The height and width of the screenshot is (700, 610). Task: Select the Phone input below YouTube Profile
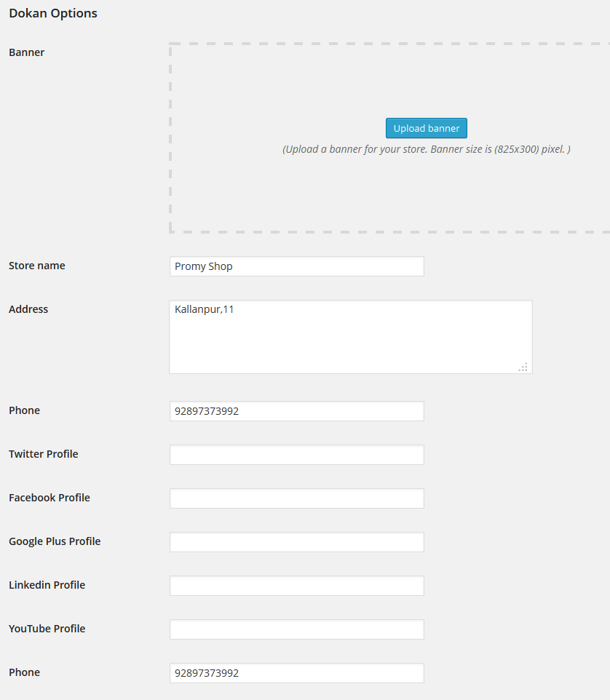point(296,673)
